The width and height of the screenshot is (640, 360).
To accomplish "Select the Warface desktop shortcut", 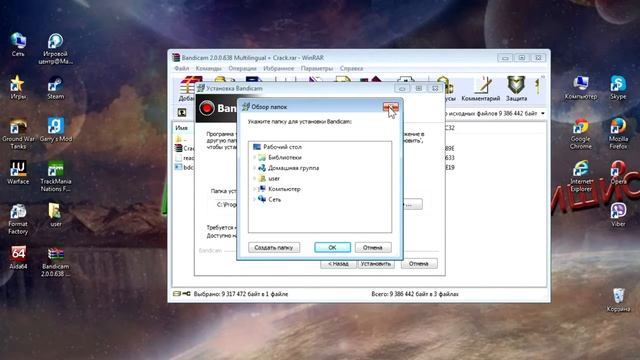I will pos(18,172).
